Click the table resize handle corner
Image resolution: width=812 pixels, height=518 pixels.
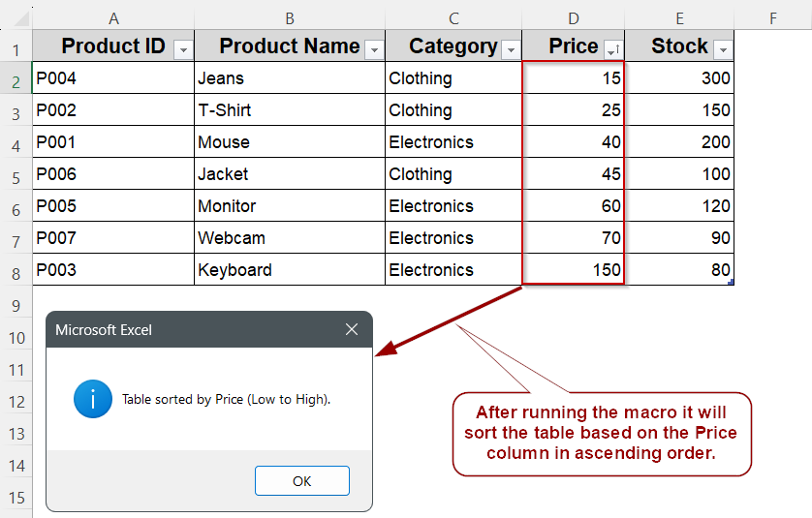coord(731,283)
